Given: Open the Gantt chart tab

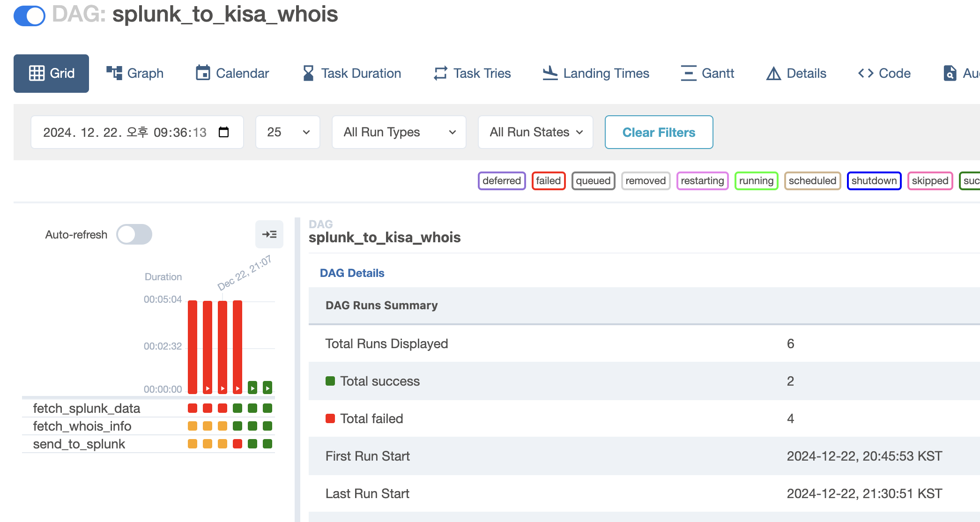Looking at the screenshot, I should pos(707,74).
